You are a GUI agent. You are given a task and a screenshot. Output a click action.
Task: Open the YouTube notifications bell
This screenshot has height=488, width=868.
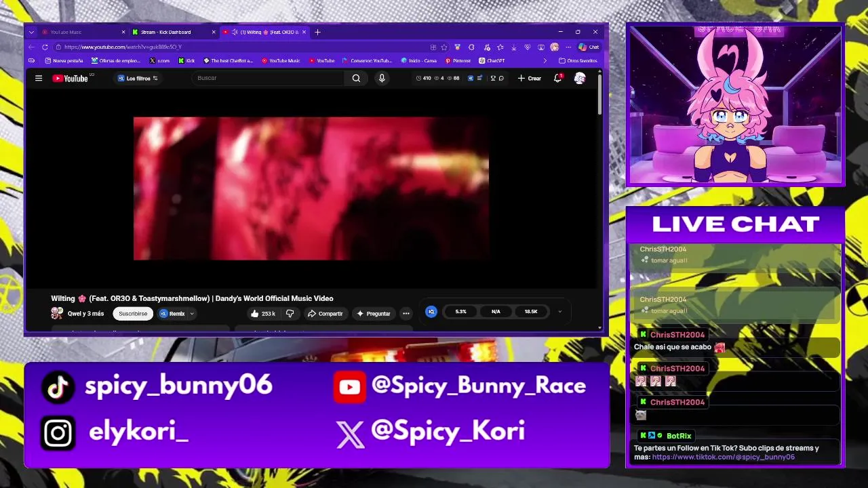click(x=557, y=78)
